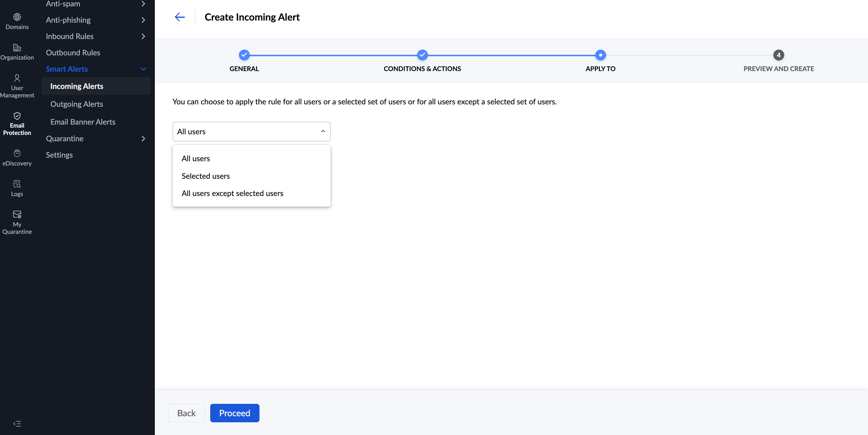Open My Quarantine mailbox icon

[x=17, y=214]
